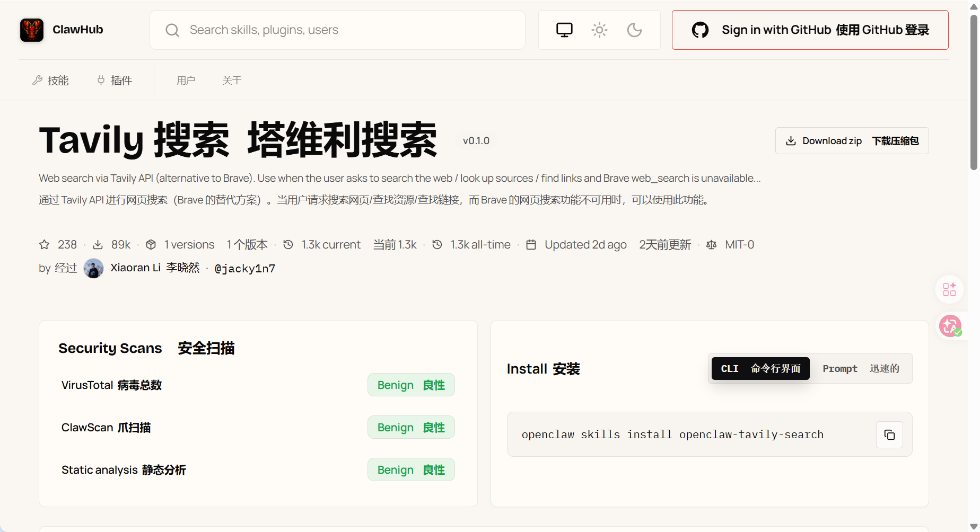Copy the openclaw install command
The width and height of the screenshot is (980, 532).
click(x=889, y=435)
